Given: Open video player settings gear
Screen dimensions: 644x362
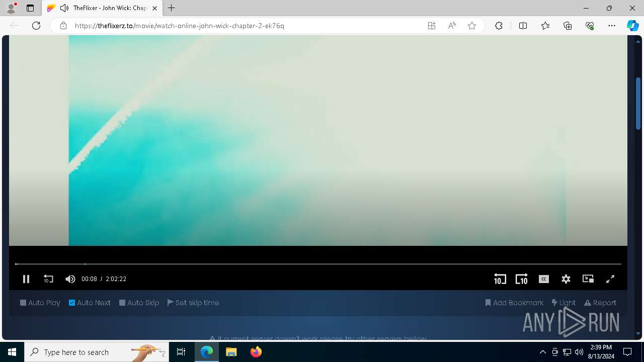Looking at the screenshot, I should 566,279.
